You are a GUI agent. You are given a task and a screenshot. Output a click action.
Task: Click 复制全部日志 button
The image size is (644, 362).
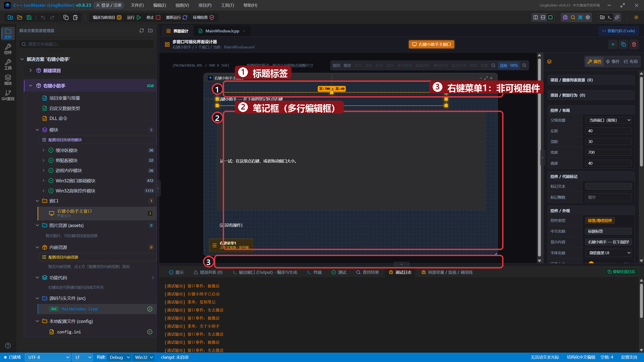pyautogui.click(x=621, y=272)
